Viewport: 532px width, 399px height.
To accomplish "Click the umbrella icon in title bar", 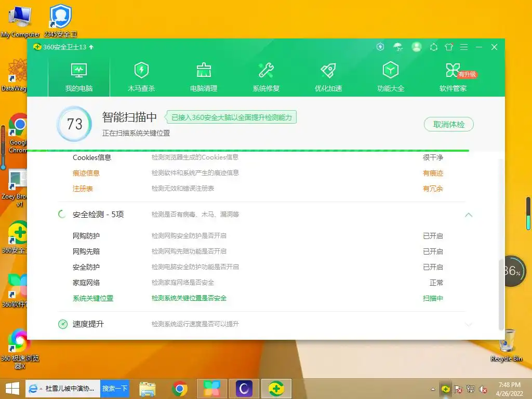I will point(398,47).
